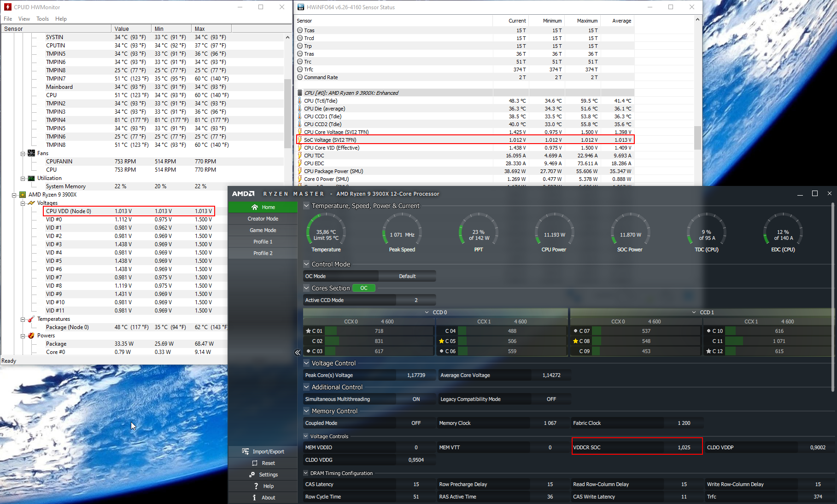Click the Average column header in HWiNFO

point(618,21)
